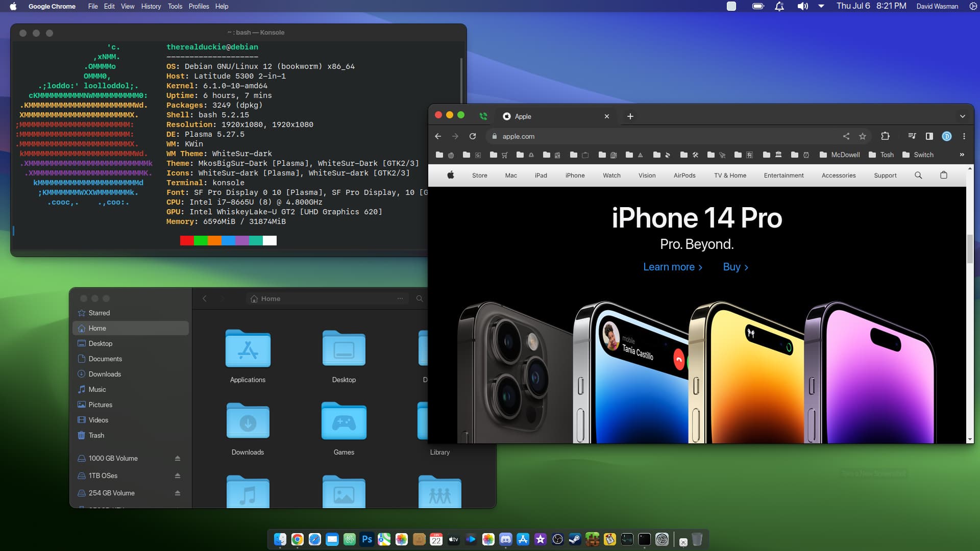Image resolution: width=980 pixels, height=551 pixels.
Task: Open the Tools menu in the menu bar
Action: [175, 6]
